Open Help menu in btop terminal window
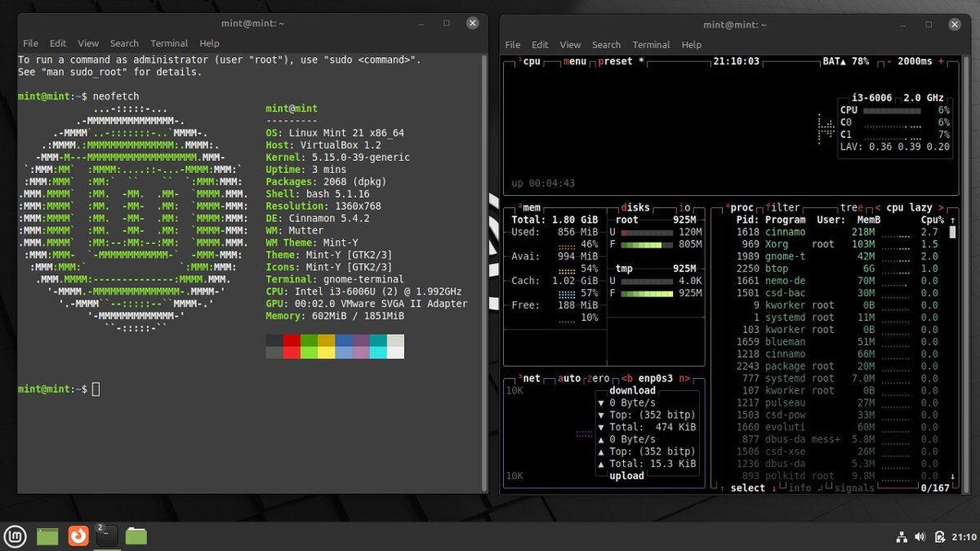The image size is (980, 551). click(691, 45)
